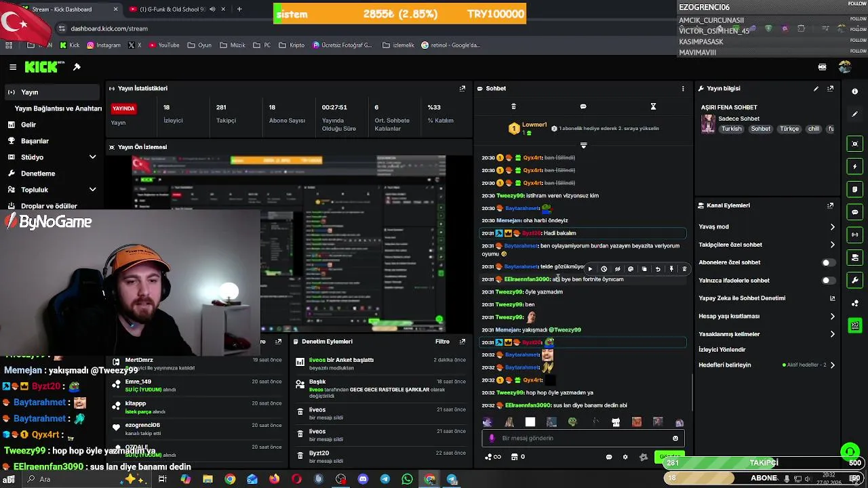Click the Sadece Sohbet category thumbnail
Image resolution: width=868 pixels, height=488 pixels.
coord(708,124)
